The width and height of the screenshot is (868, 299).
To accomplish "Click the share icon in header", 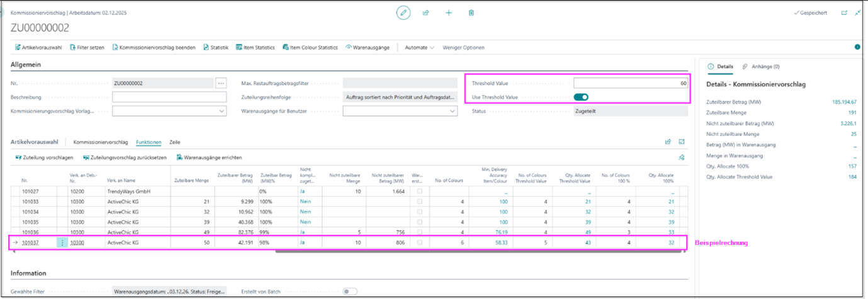I will click(x=426, y=13).
